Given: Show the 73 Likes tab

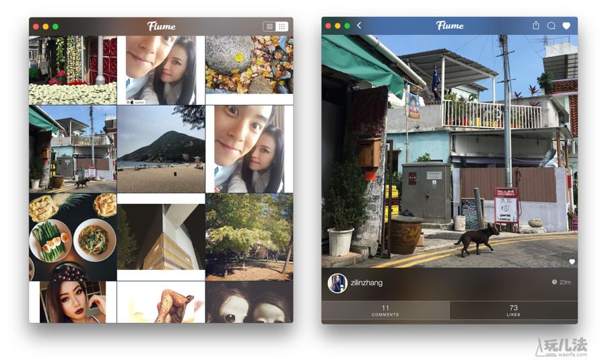Looking at the screenshot, I should pyautogui.click(x=513, y=310).
